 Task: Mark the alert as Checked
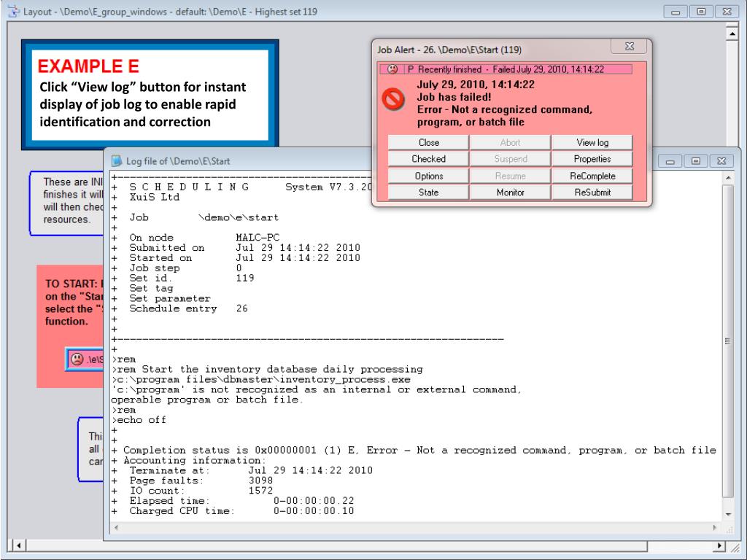pyautogui.click(x=428, y=159)
